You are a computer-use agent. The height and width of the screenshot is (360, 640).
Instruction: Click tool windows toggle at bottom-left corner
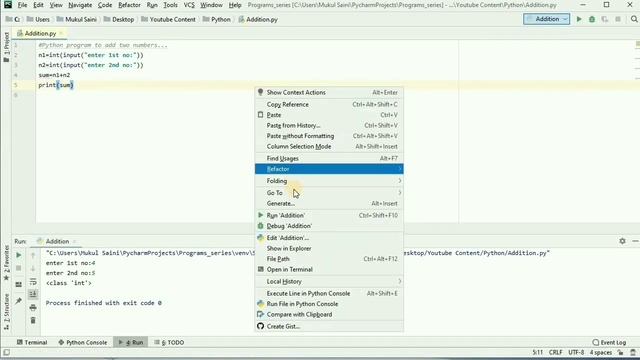(x=7, y=352)
